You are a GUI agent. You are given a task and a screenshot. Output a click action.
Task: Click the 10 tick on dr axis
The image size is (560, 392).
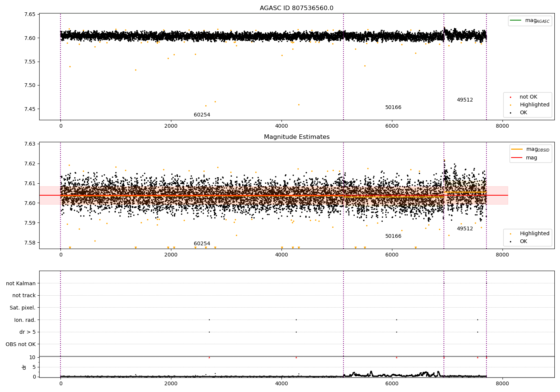click(32, 357)
